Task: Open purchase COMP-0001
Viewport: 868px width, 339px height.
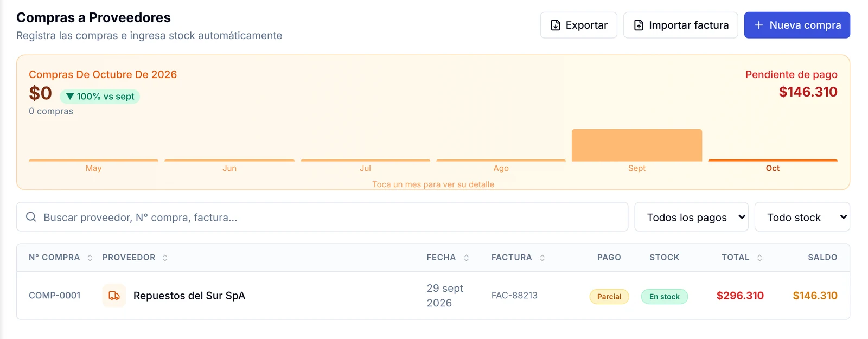Action: (x=55, y=296)
